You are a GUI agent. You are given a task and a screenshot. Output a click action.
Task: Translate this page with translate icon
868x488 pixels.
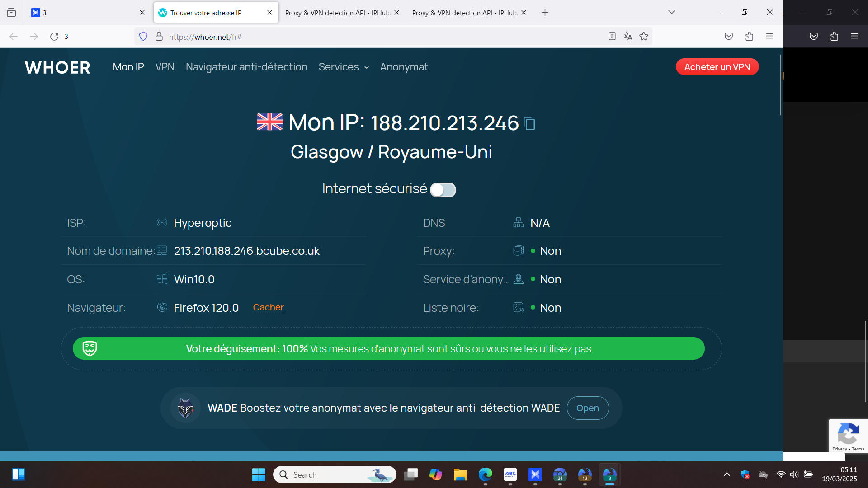(628, 36)
